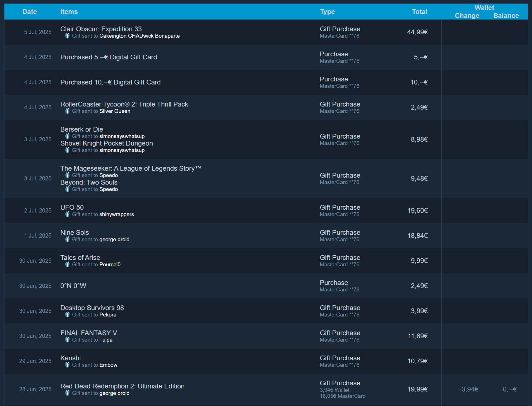Screen dimensions: 532x406
Task: Click the Date column header
Action: [30, 12]
